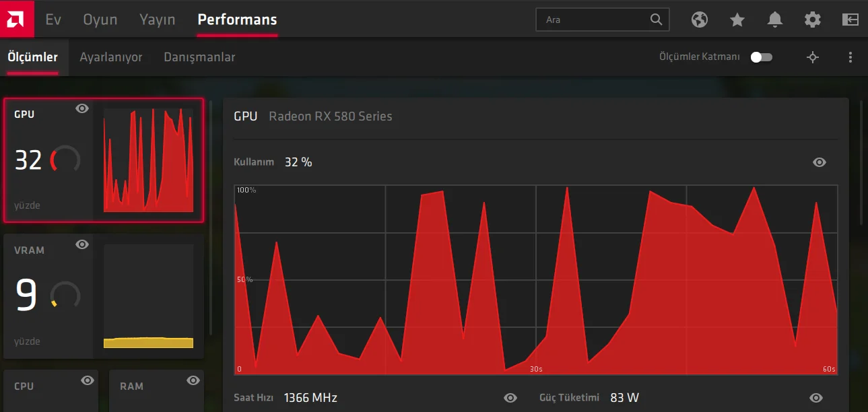Select the Performans tab
This screenshot has width=868, height=412.
pyautogui.click(x=237, y=20)
